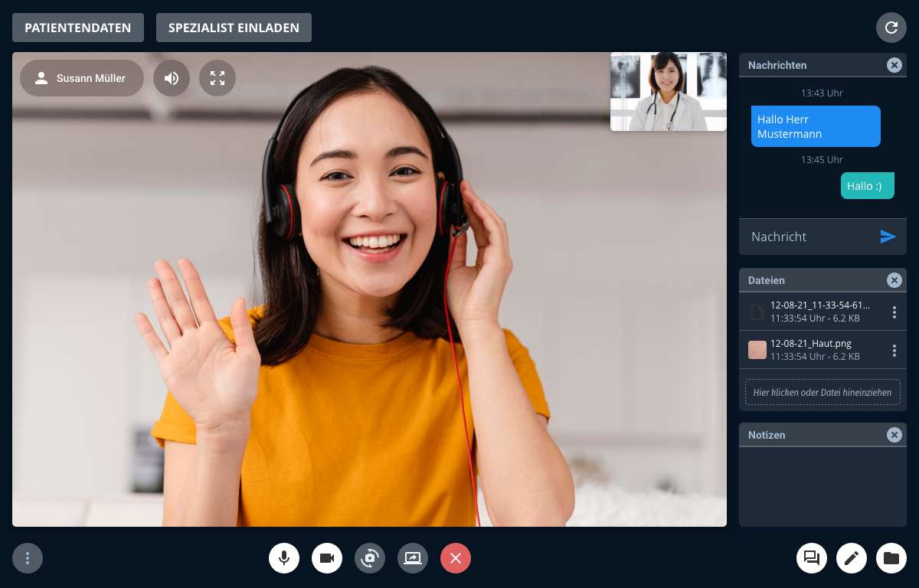
Task: Open notes with the pencil icon
Action: click(852, 558)
